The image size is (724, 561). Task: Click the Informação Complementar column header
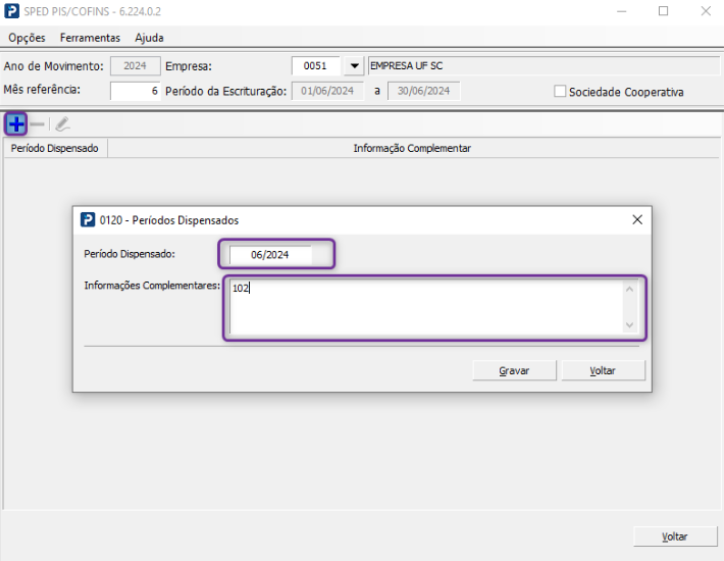(413, 148)
